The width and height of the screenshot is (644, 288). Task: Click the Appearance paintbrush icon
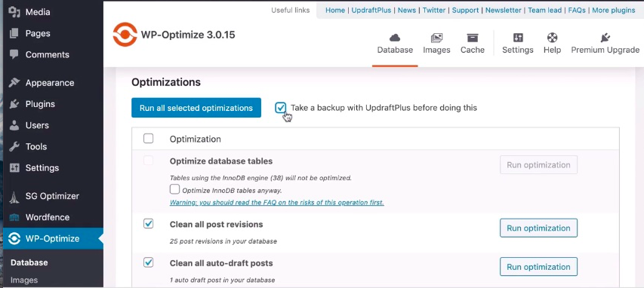pyautogui.click(x=14, y=82)
